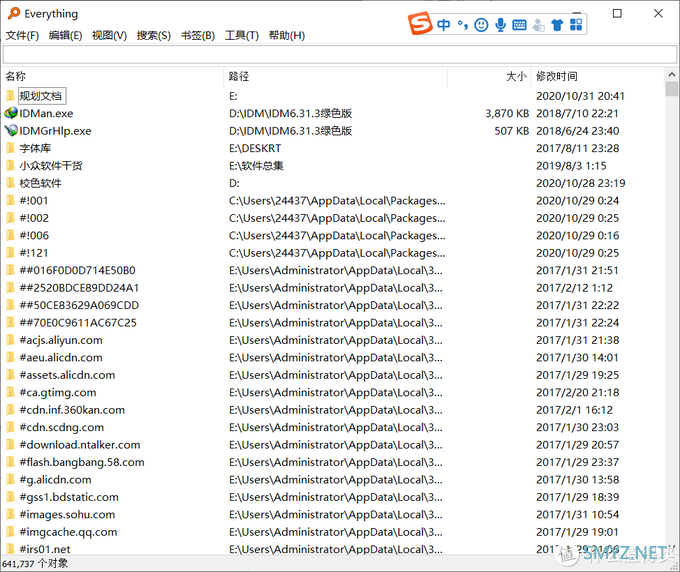Select the ##2520BDCE89DD24A1 folder name
The width and height of the screenshot is (680, 572).
[79, 288]
